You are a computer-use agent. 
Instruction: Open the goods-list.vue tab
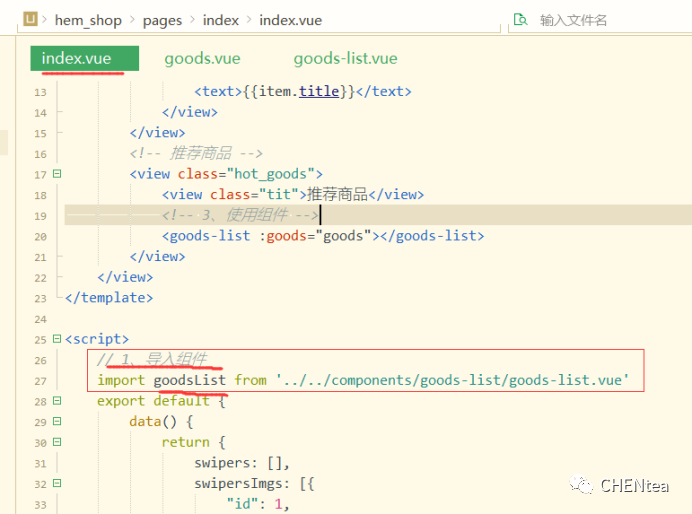[x=345, y=59]
